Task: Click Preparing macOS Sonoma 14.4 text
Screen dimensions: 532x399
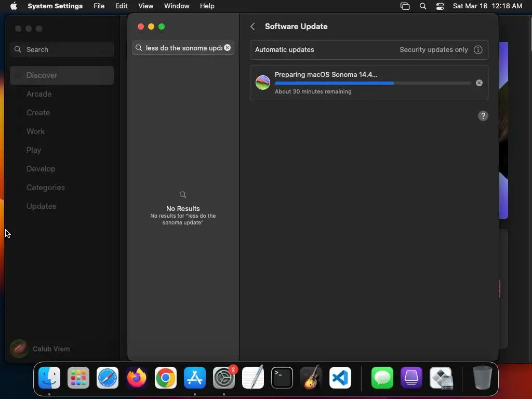Action: [x=326, y=75]
